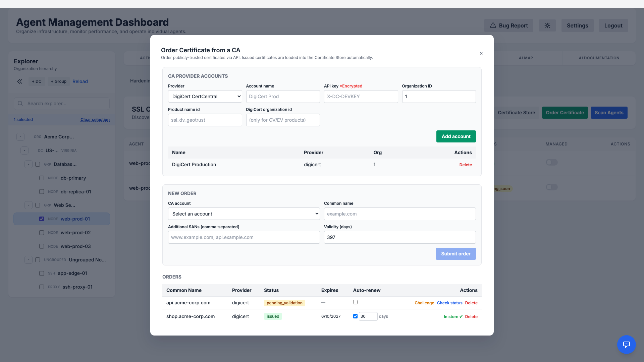Check the db-primary node checkbox
Image resolution: width=644 pixels, height=362 pixels.
tap(42, 178)
